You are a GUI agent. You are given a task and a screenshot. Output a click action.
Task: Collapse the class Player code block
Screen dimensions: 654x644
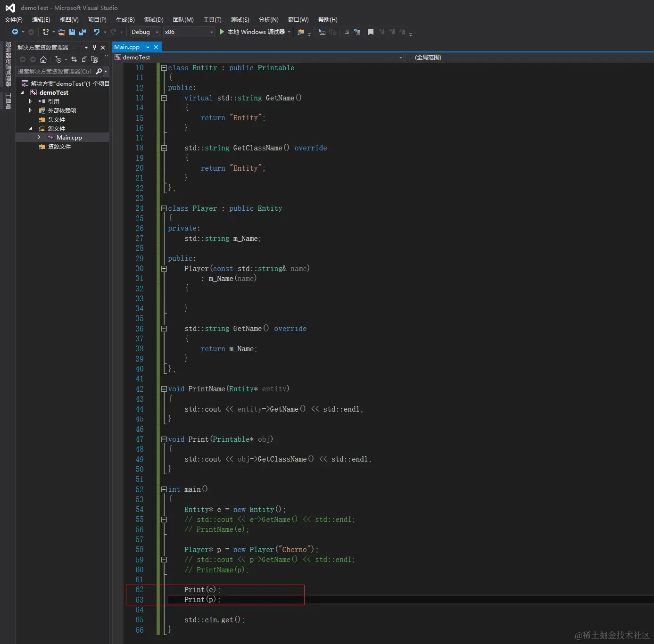[x=164, y=208]
